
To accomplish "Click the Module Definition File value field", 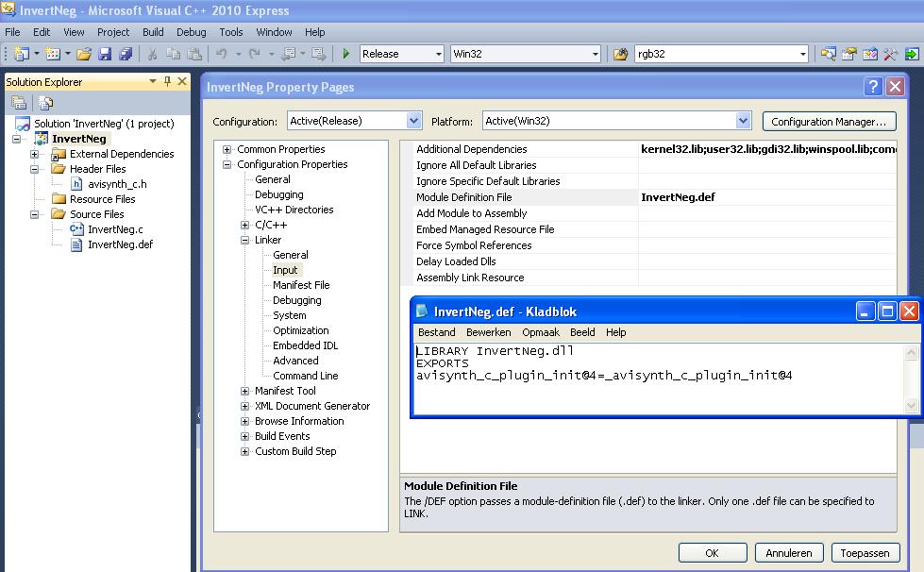I will tap(767, 197).
